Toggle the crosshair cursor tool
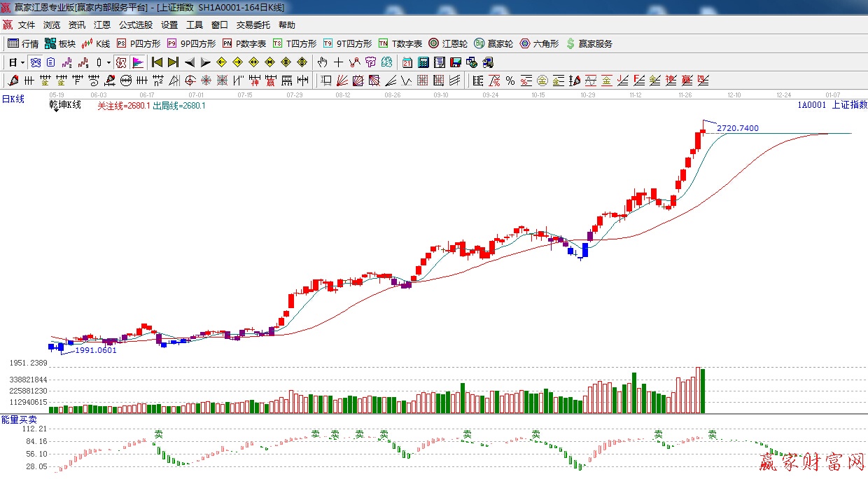Image resolution: width=868 pixels, height=479 pixels. click(x=339, y=62)
